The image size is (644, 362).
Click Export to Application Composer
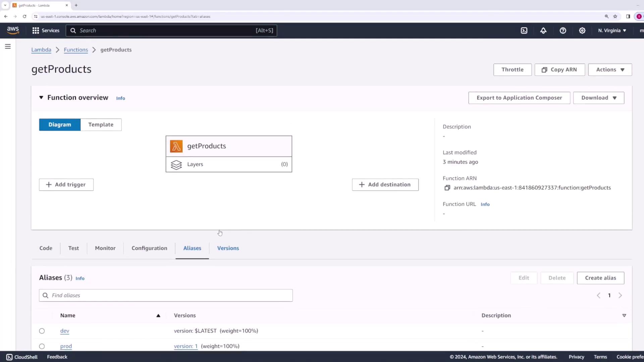(x=519, y=98)
